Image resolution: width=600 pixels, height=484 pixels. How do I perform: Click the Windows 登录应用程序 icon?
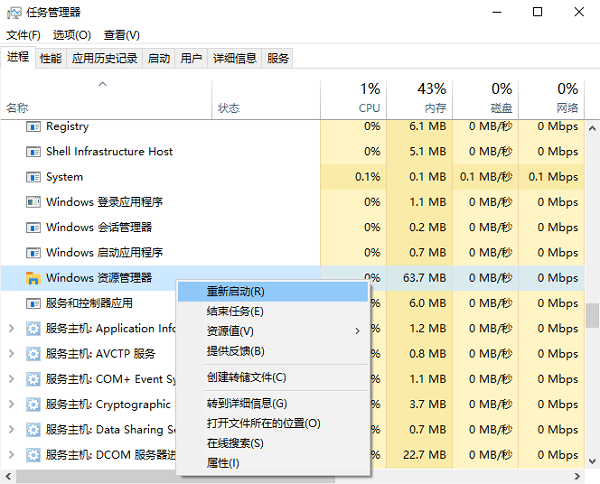point(32,202)
